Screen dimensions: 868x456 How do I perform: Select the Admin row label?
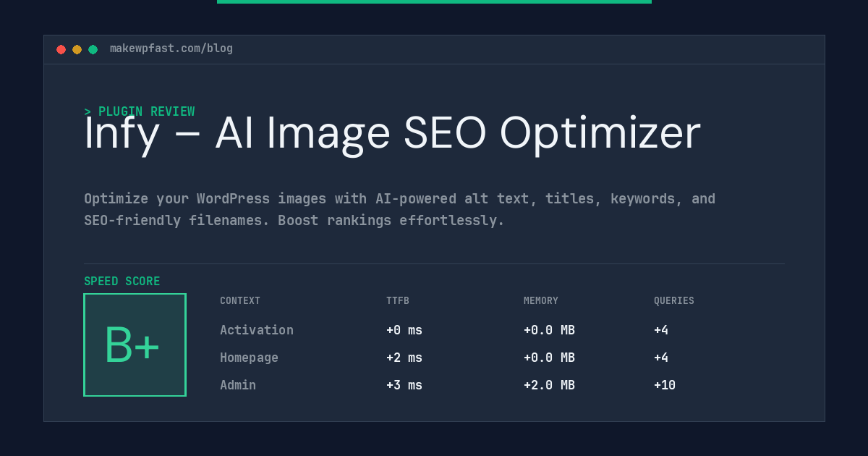click(x=238, y=385)
